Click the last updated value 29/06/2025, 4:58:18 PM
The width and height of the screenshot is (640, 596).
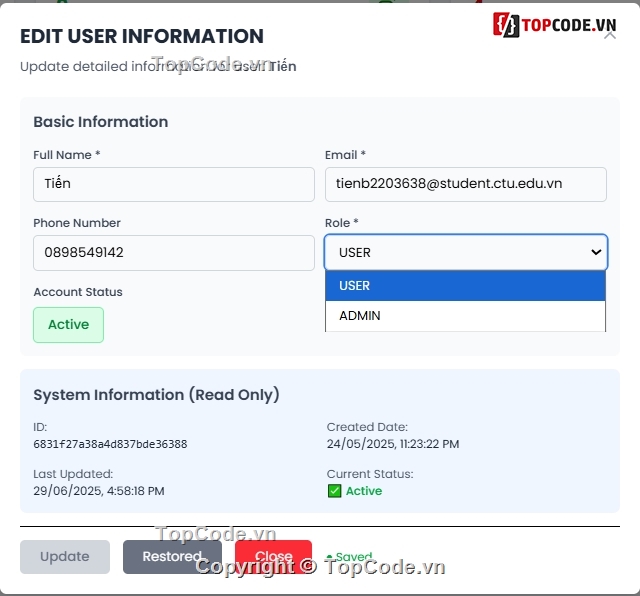coord(99,491)
